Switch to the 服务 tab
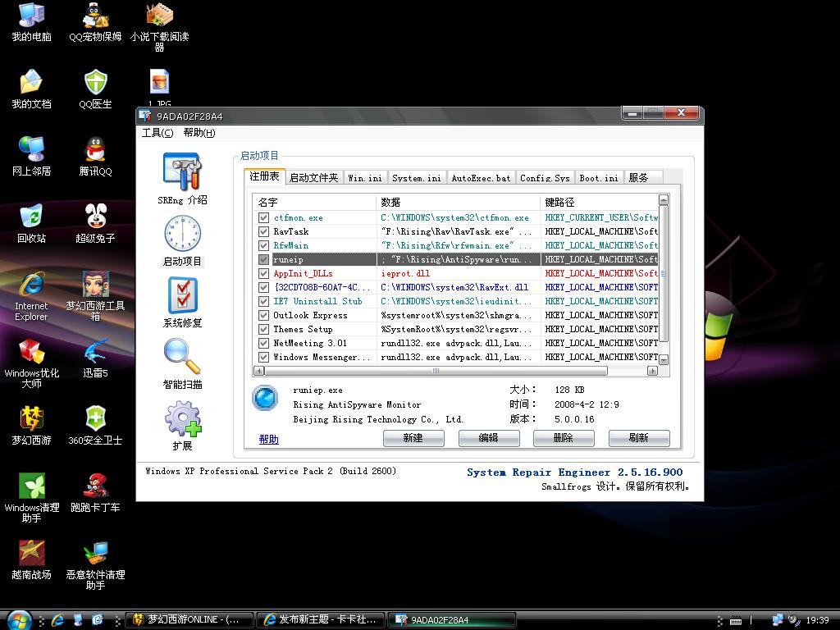The image size is (840, 630). (638, 177)
